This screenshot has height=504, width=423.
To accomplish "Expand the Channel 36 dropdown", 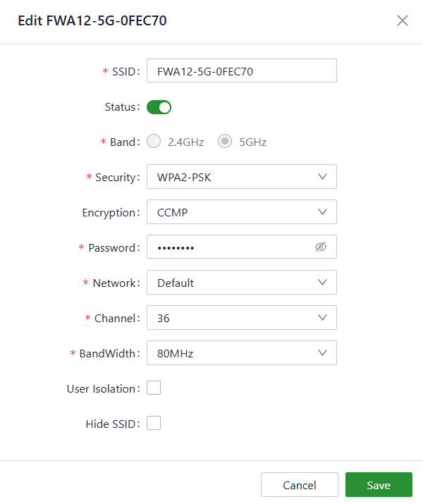I will (x=233, y=318).
